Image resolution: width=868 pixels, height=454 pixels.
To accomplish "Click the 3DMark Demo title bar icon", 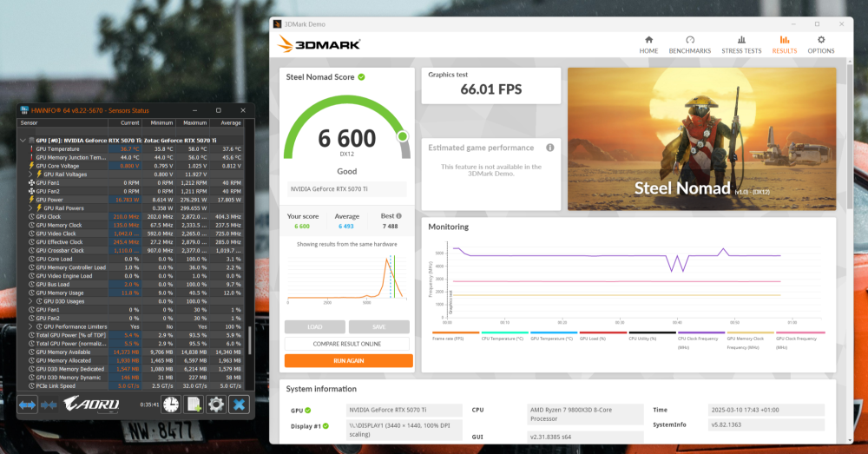I will click(278, 23).
